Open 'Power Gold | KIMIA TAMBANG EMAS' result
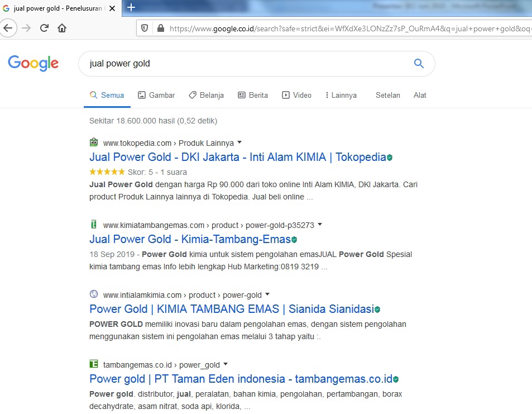 click(x=232, y=309)
